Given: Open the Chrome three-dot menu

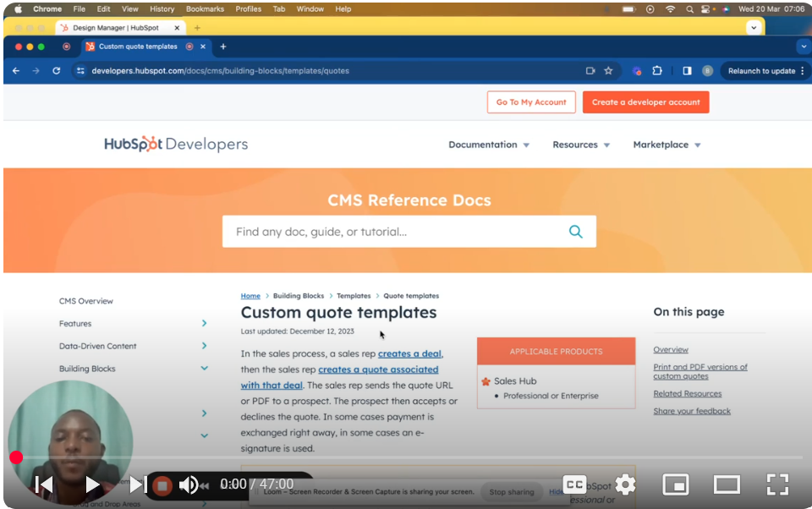Looking at the screenshot, I should click(x=803, y=71).
